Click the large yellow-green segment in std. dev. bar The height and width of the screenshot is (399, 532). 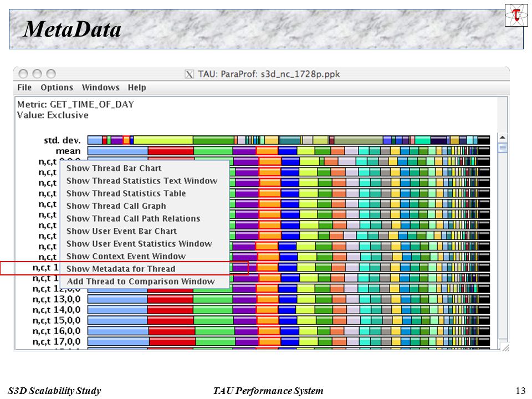163,140
